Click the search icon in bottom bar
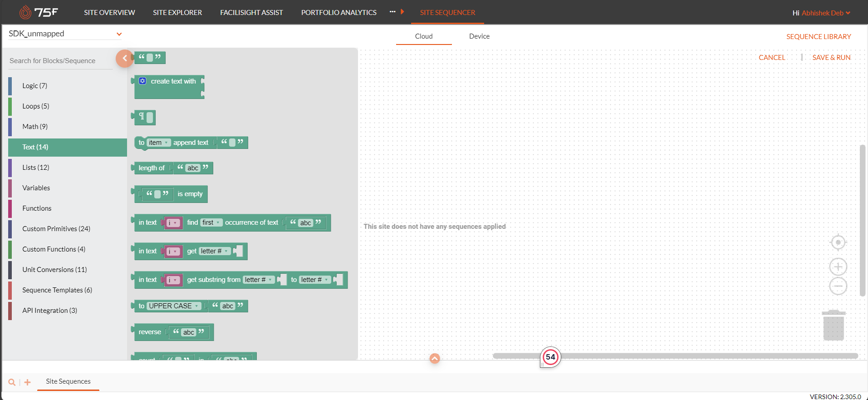 pos(12,382)
